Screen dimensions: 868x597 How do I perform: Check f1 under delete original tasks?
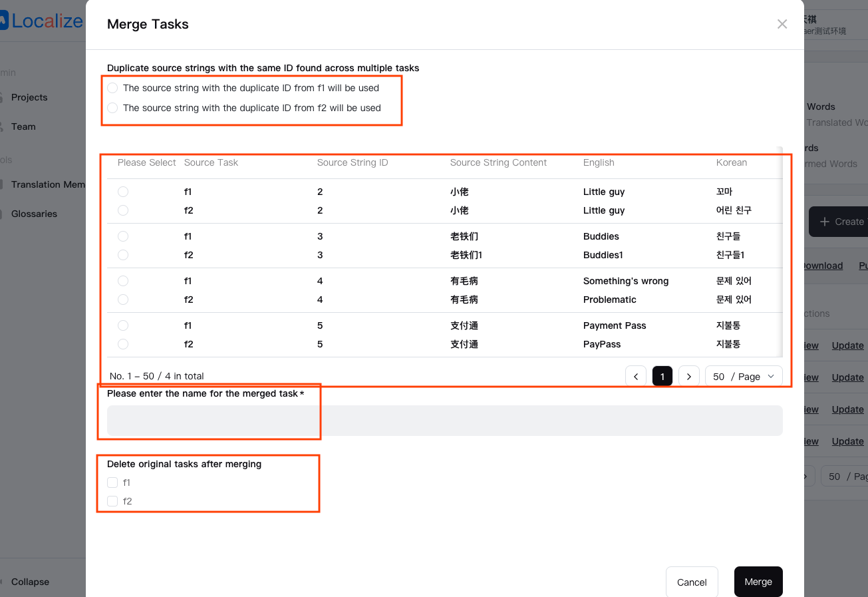point(112,483)
